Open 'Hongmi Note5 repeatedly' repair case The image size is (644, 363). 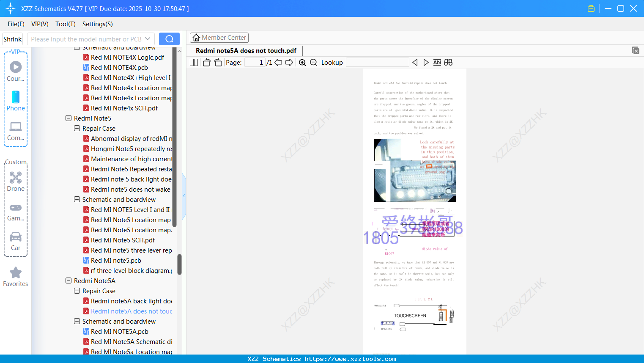(x=127, y=149)
